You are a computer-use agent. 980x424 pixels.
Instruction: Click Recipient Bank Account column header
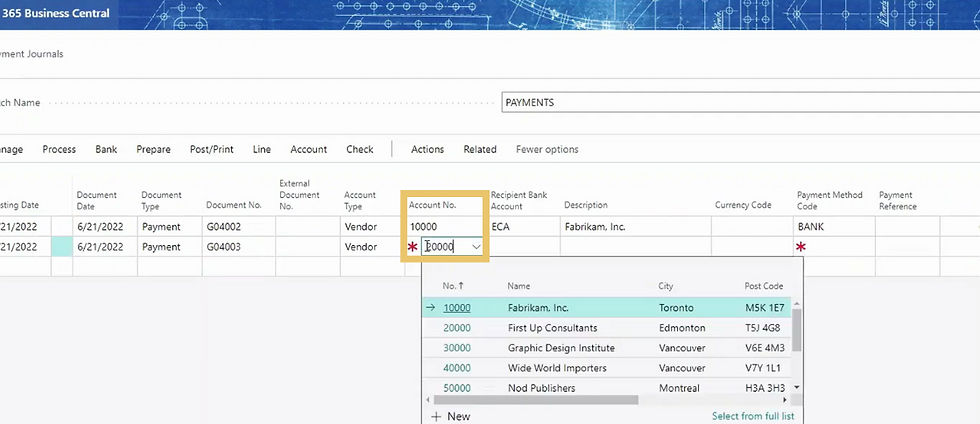coord(519,200)
